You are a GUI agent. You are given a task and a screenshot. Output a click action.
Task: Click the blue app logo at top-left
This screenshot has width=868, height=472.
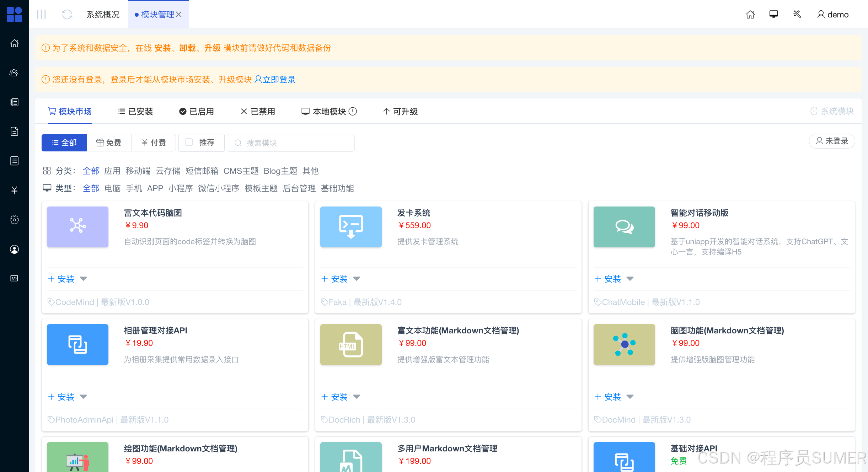tap(14, 14)
